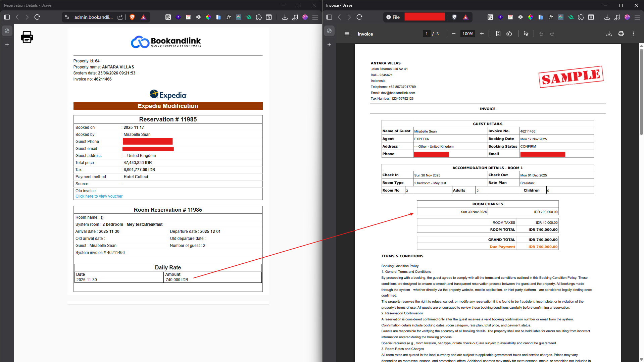This screenshot has height=362, width=644.
Task: Open a new vertical tab in Reservation Details window
Action: point(7,45)
